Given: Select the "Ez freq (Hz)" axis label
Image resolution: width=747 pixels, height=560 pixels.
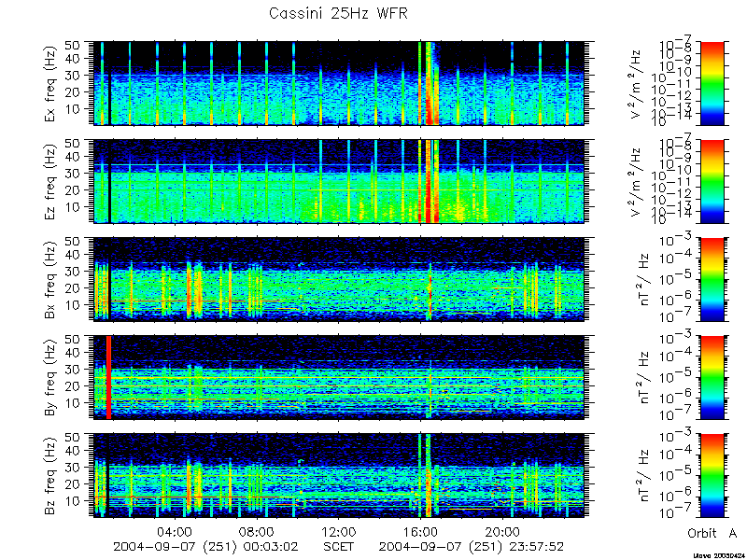Looking at the screenshot, I should click(x=50, y=181).
